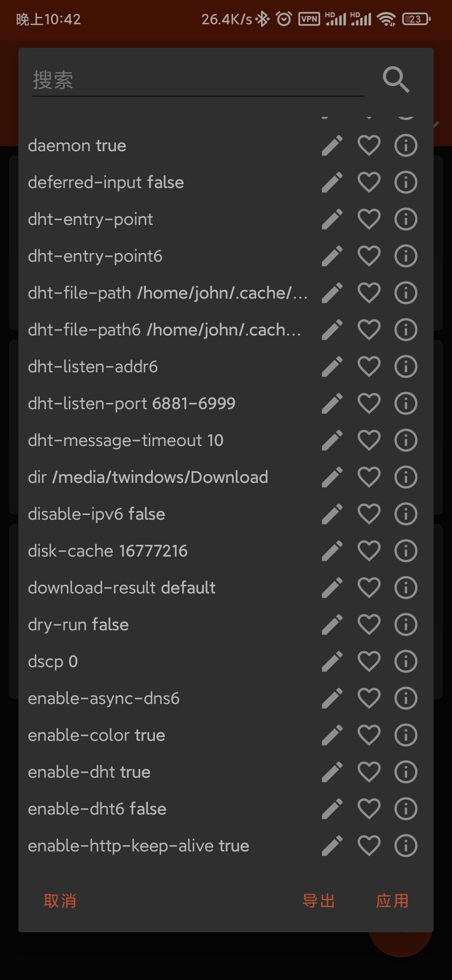Show info for dry-run option
The image size is (452, 980).
click(406, 625)
